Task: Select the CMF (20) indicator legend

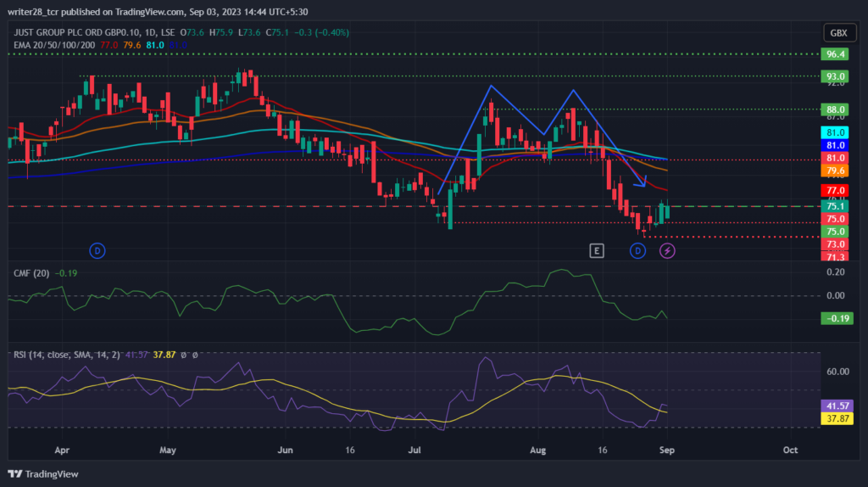Action: coord(31,273)
